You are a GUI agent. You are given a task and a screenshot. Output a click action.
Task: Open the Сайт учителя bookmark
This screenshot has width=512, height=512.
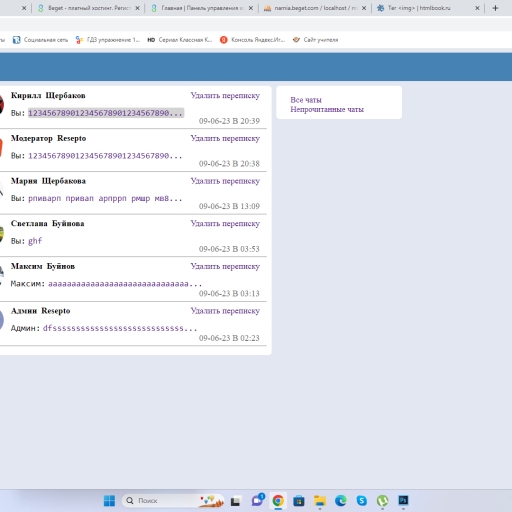click(x=315, y=40)
